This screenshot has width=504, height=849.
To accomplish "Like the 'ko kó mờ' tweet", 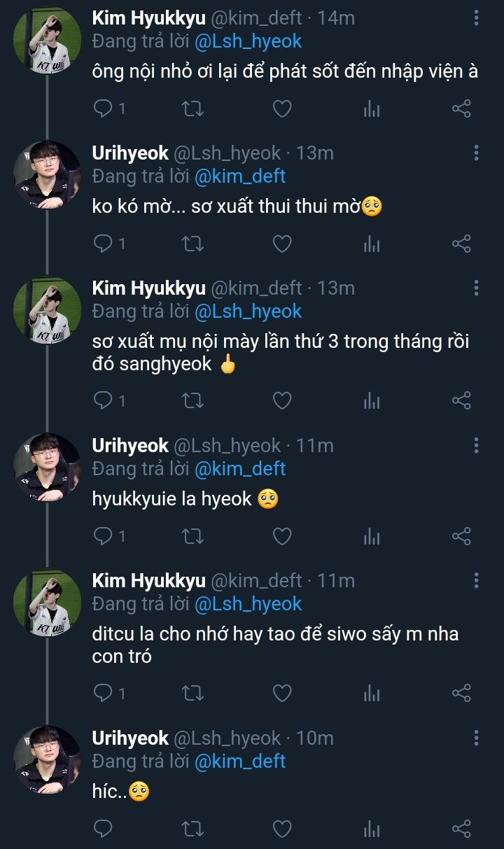I will 281,244.
